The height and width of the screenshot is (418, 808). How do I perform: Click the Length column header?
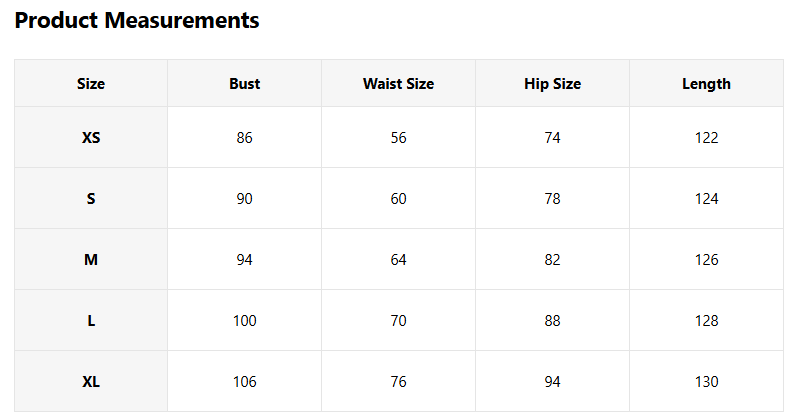(x=706, y=84)
